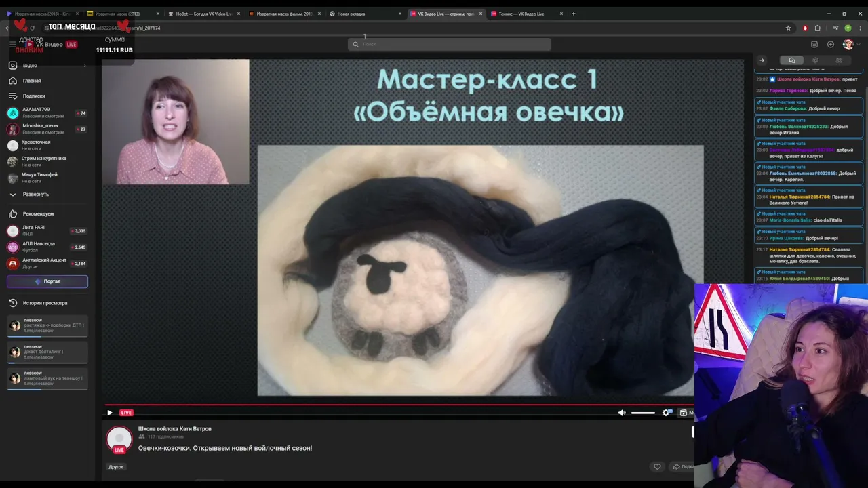Click Любовь Емельянова#8033868 chat user name
Viewport: 868px width, 488px height.
click(803, 174)
